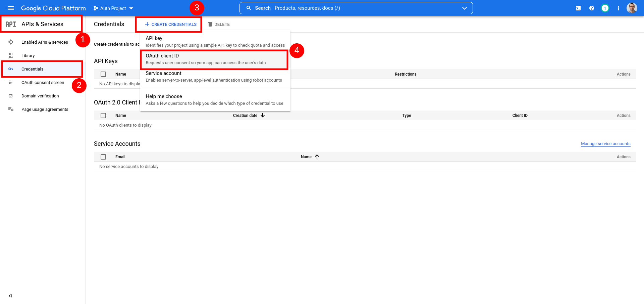The width and height of the screenshot is (644, 304).
Task: Open the hamburger navigation menu
Action: 11,8
